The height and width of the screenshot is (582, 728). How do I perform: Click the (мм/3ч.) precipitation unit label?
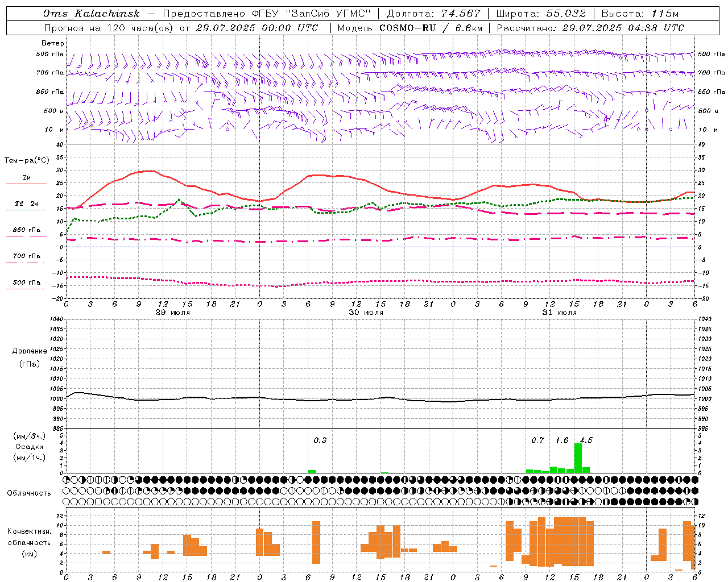[x=28, y=436]
